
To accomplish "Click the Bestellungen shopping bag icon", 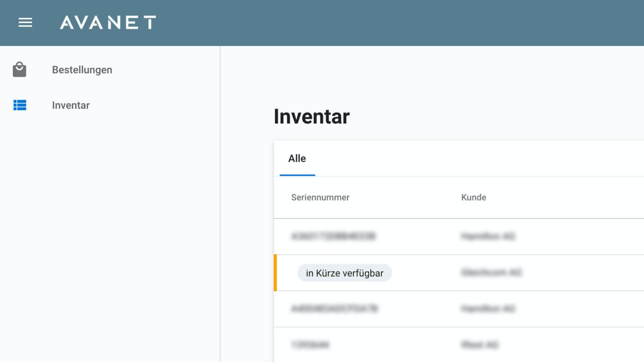I will tap(19, 70).
